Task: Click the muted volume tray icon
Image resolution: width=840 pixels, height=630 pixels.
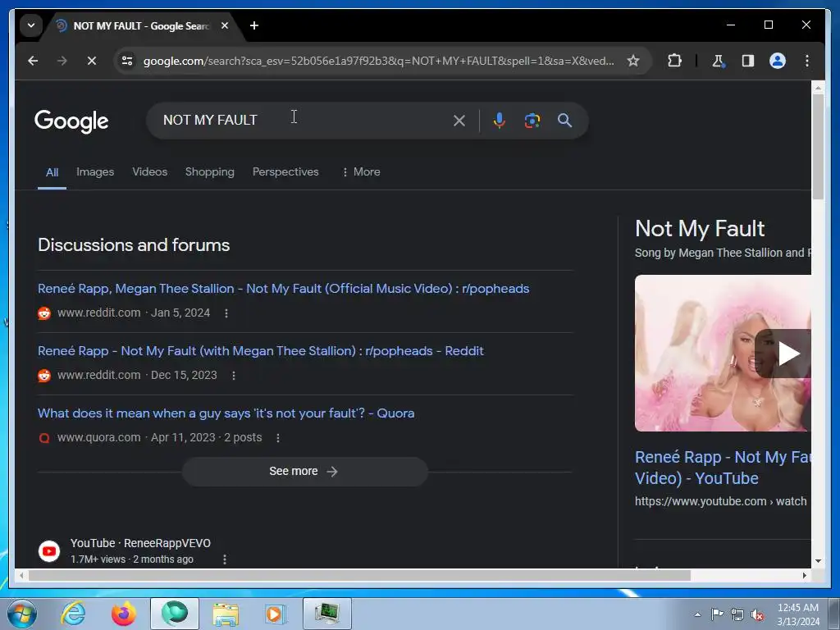Action: click(x=757, y=614)
